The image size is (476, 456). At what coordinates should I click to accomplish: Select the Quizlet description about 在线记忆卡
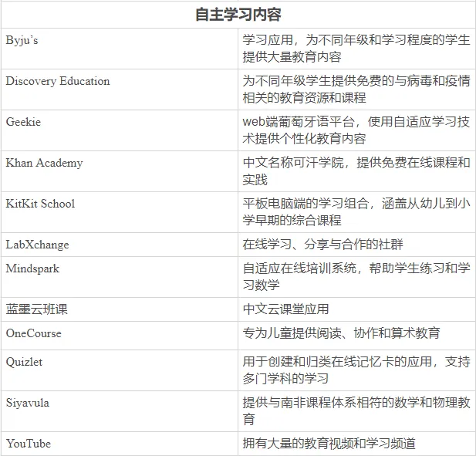[x=356, y=370]
